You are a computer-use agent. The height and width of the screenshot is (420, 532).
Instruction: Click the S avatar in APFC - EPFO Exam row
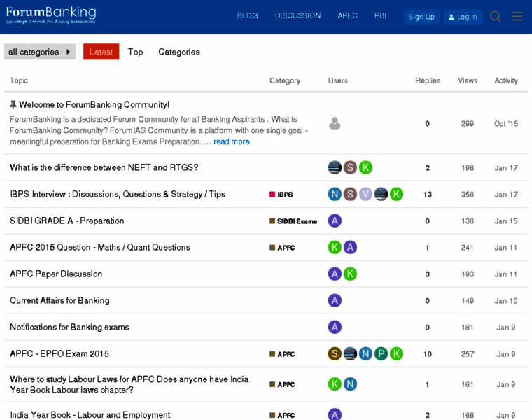335,353
